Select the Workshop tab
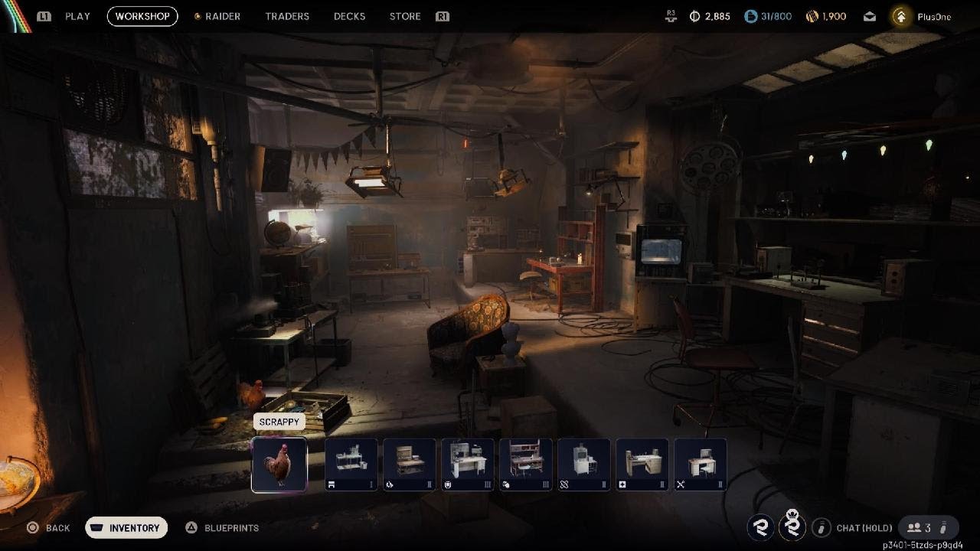This screenshot has width=980, height=551. coord(142,16)
